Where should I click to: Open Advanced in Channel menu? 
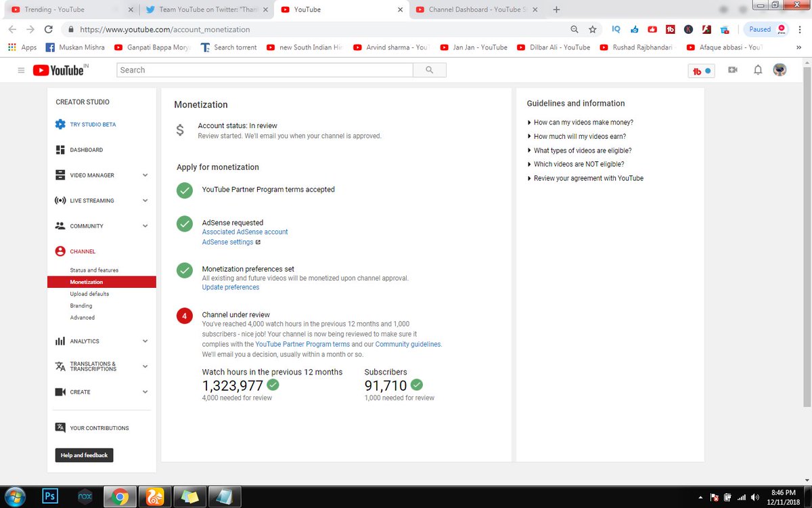point(83,318)
